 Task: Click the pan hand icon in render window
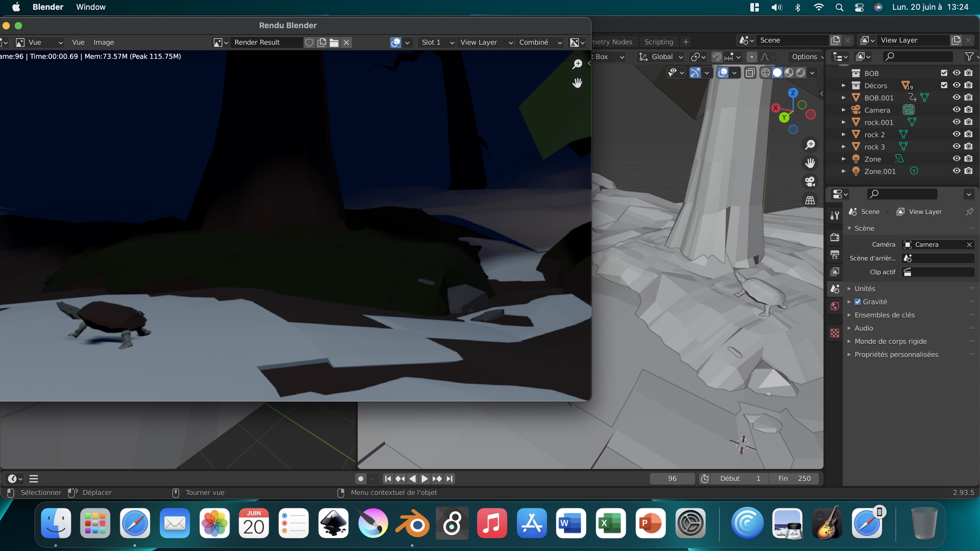[578, 83]
